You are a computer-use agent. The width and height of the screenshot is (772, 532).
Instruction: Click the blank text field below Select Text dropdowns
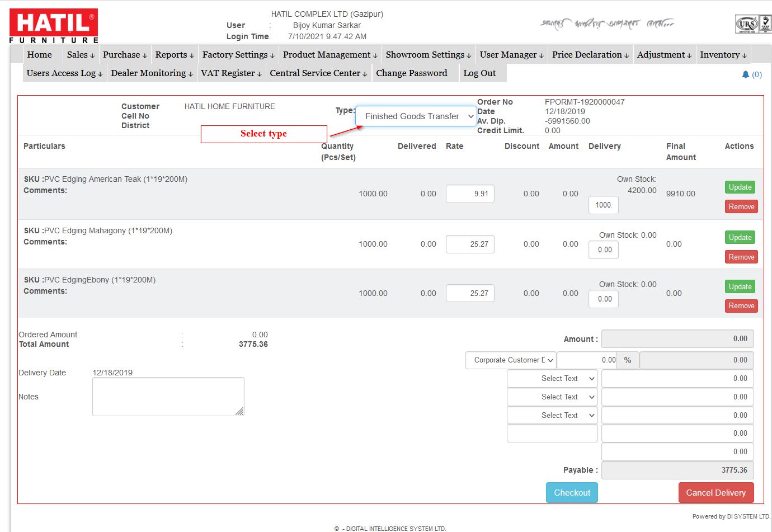click(x=552, y=434)
